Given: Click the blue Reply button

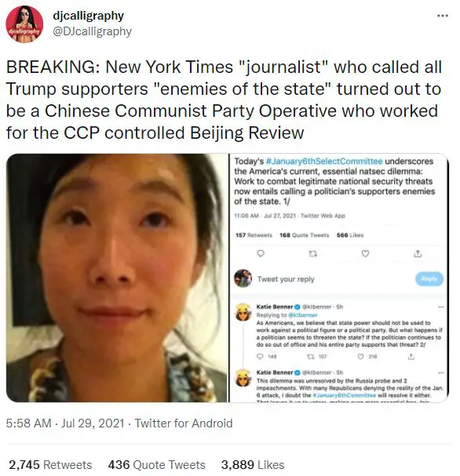Looking at the screenshot, I should pos(429,278).
